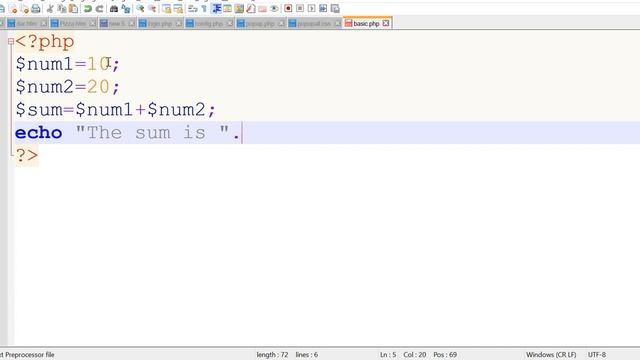This screenshot has height=360, width=640.
Task: Undo with the green arrow icon
Action: pos(87,9)
